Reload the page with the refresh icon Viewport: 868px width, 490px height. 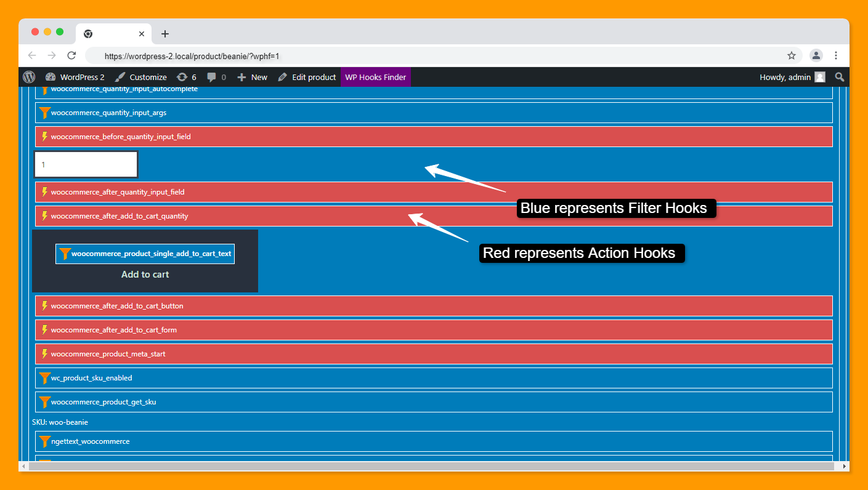pos(71,55)
